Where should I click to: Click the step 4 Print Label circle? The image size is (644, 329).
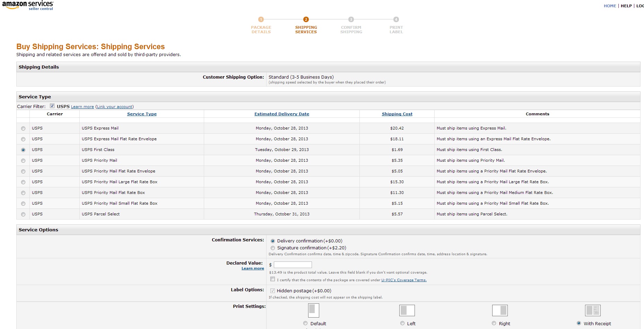(x=396, y=19)
